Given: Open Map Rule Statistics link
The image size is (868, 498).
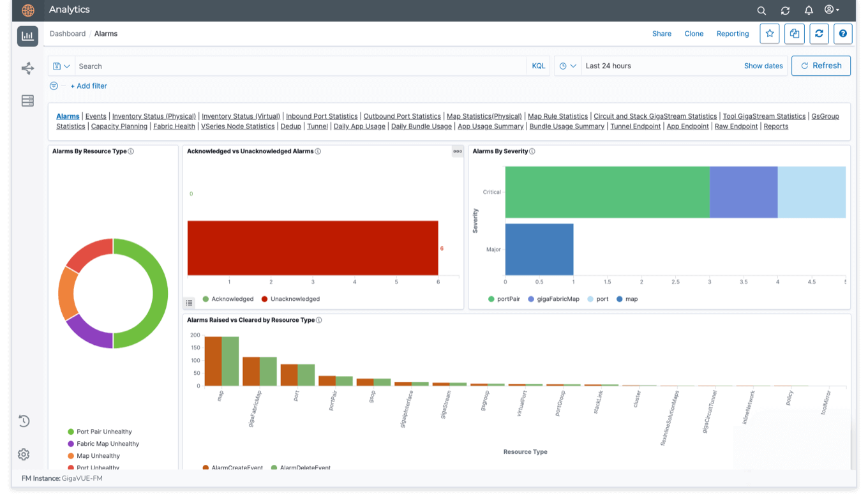Looking at the screenshot, I should [558, 116].
